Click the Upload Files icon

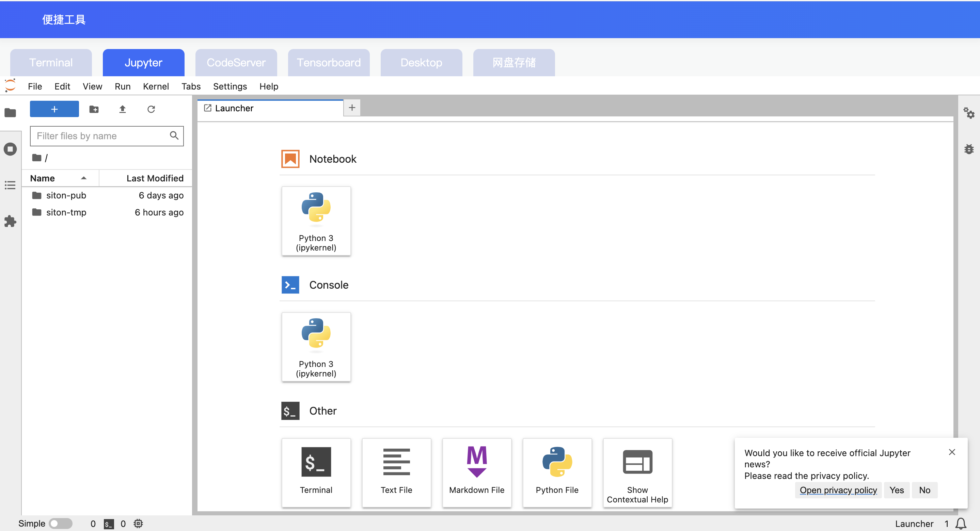123,110
